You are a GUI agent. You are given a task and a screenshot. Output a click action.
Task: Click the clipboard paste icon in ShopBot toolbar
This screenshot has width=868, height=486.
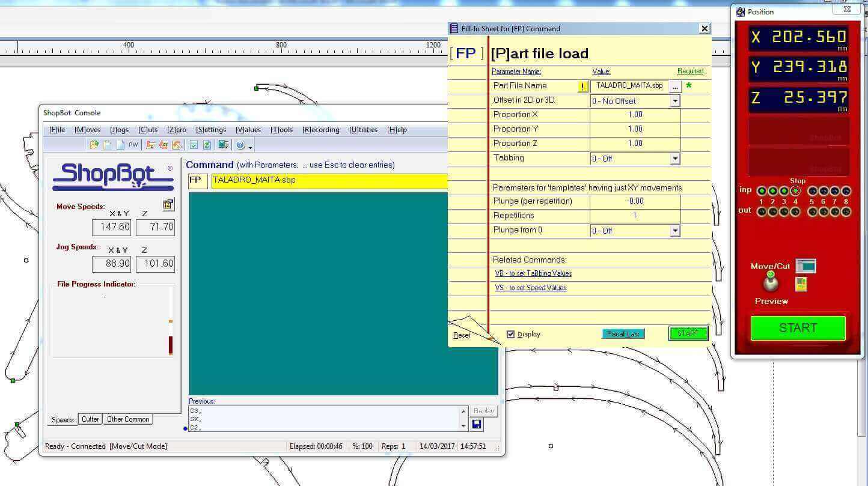click(107, 144)
